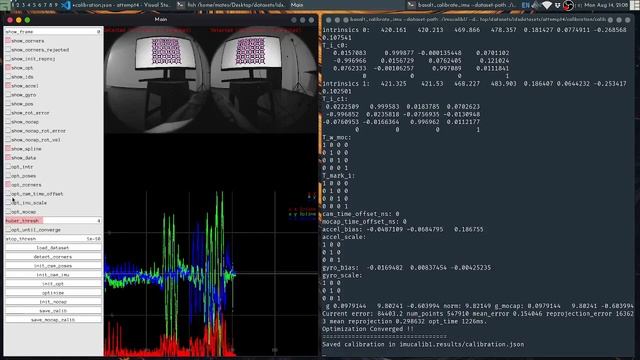The height and width of the screenshot is (360, 640).
Task: Click the 'gyro_bias:' terminal line
Action: click(x=407, y=268)
